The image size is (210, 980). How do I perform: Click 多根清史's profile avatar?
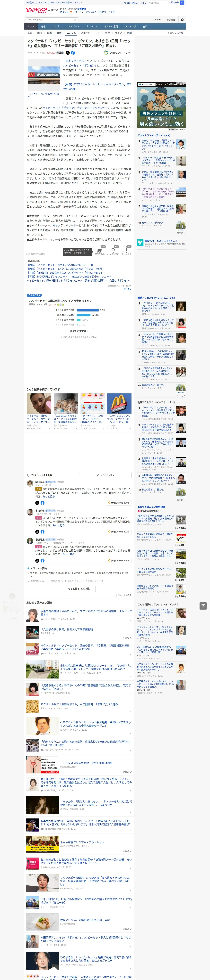coord(30,512)
